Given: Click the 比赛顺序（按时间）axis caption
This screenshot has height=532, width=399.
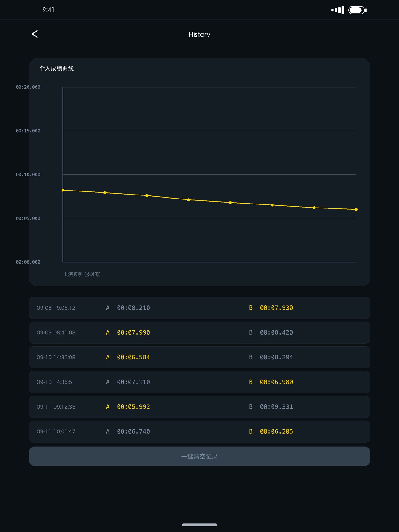Looking at the screenshot, I should click(x=83, y=274).
